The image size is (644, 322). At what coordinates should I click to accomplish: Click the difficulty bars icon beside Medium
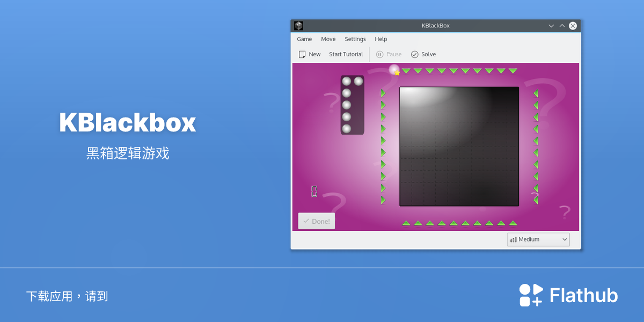click(x=514, y=239)
